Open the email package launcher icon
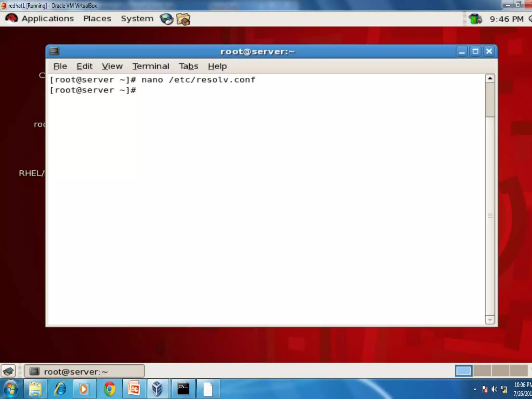532x399 pixels. [x=183, y=19]
